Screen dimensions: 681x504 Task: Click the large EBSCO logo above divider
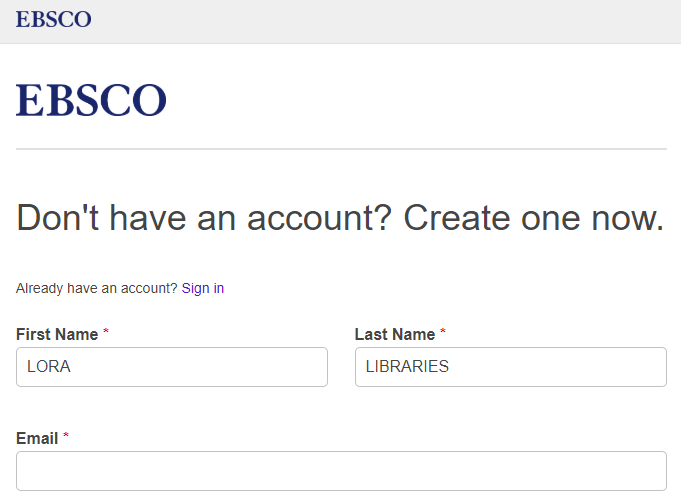tap(91, 100)
